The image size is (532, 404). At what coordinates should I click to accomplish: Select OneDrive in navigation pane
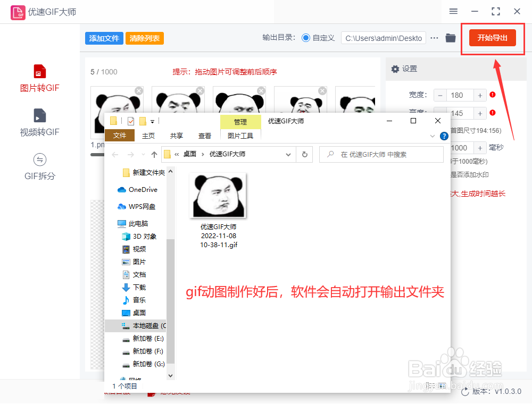tap(137, 190)
